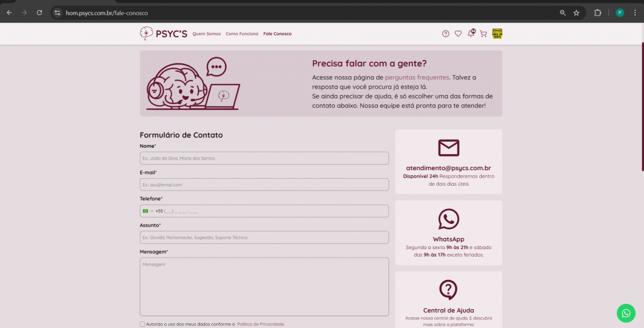Click into the Mensagem text area
644x328 pixels.
pos(264,287)
